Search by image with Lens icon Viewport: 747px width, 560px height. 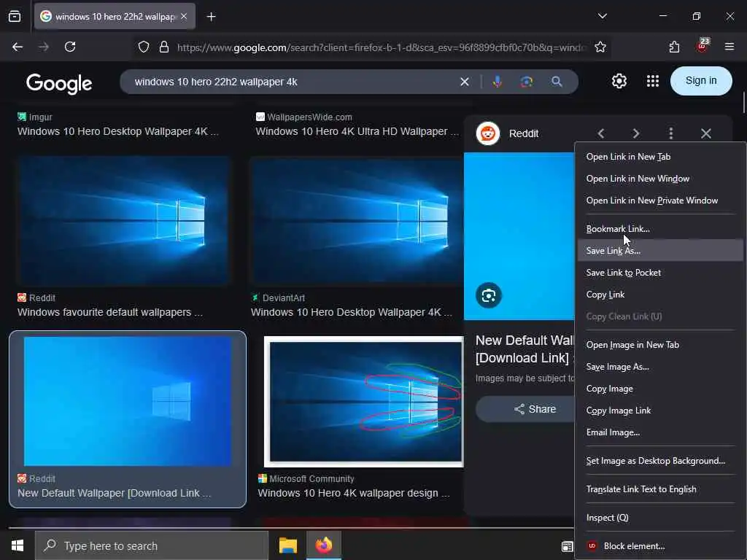tap(527, 82)
